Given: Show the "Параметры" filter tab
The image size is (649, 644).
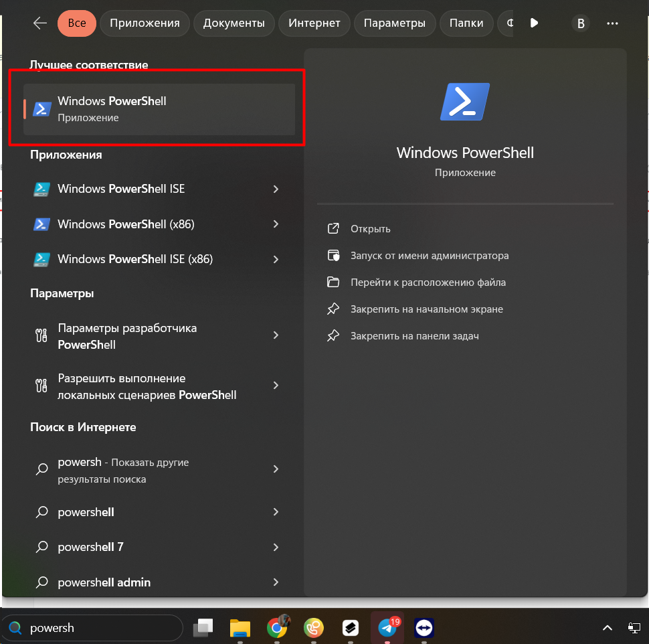Looking at the screenshot, I should (395, 23).
